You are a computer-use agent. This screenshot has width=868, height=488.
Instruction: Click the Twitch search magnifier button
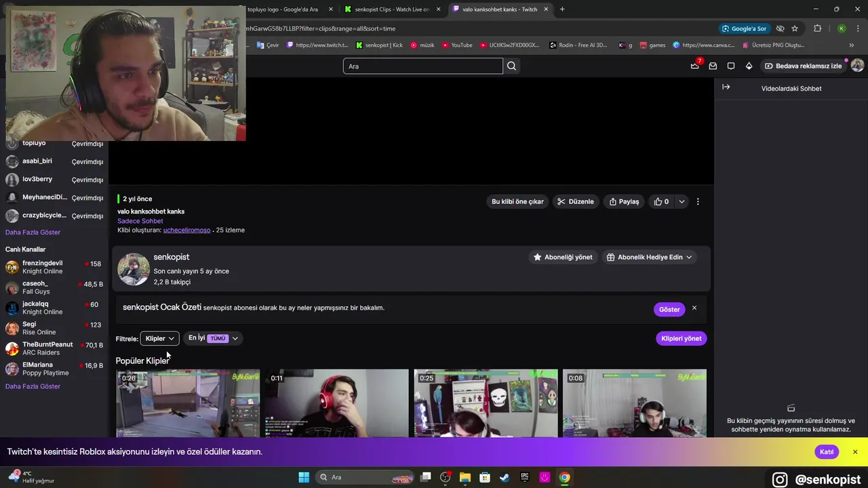(512, 66)
